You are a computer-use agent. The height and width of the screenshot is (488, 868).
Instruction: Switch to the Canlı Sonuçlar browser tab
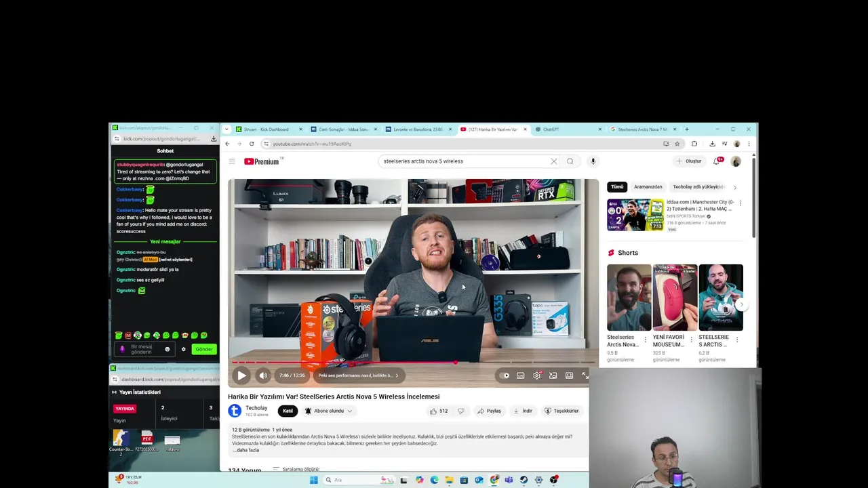click(x=344, y=129)
